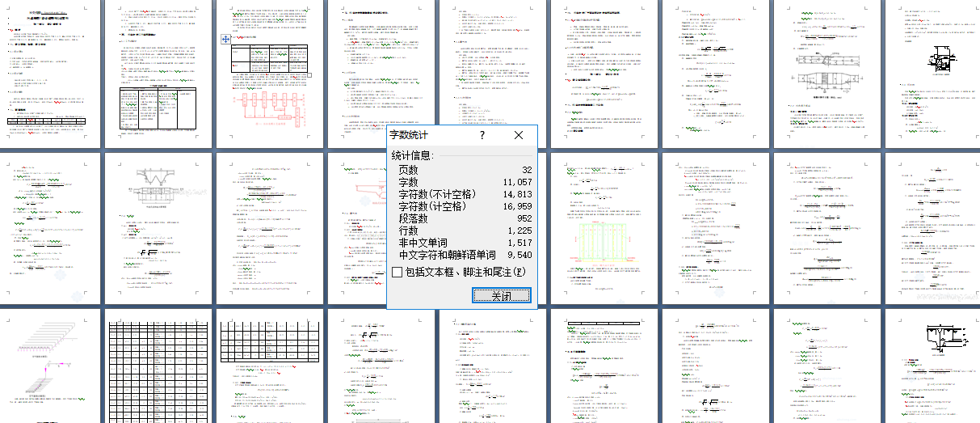Viewport: 980px width, 423px height.
Task: Select the 字符数(计空格) label
Action: tap(433, 206)
